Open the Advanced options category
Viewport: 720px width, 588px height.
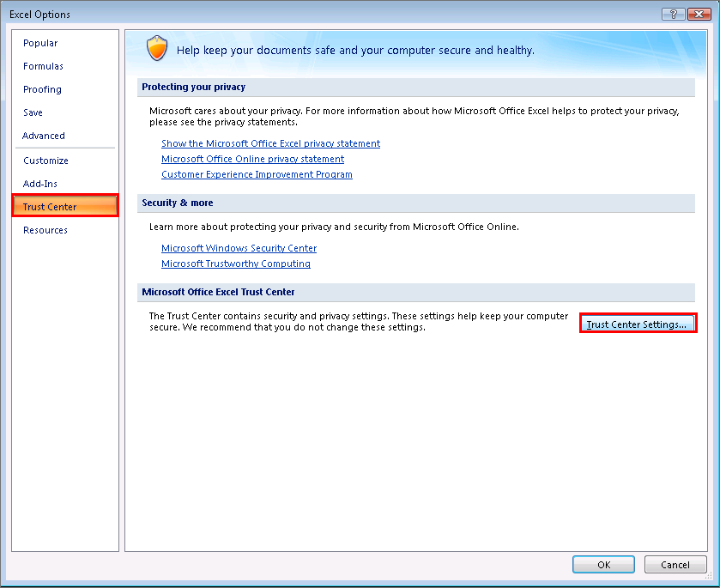(43, 136)
